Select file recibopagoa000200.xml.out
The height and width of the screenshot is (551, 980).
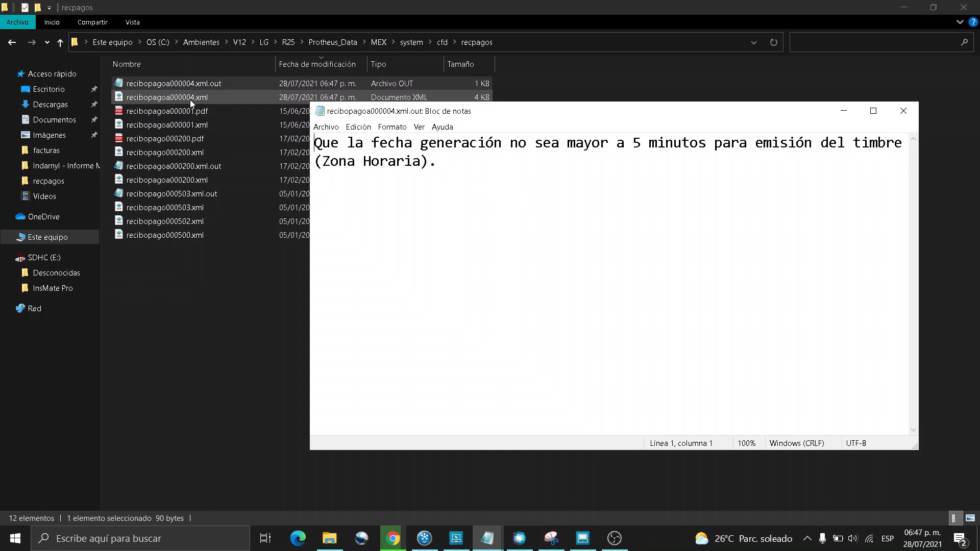(x=174, y=166)
